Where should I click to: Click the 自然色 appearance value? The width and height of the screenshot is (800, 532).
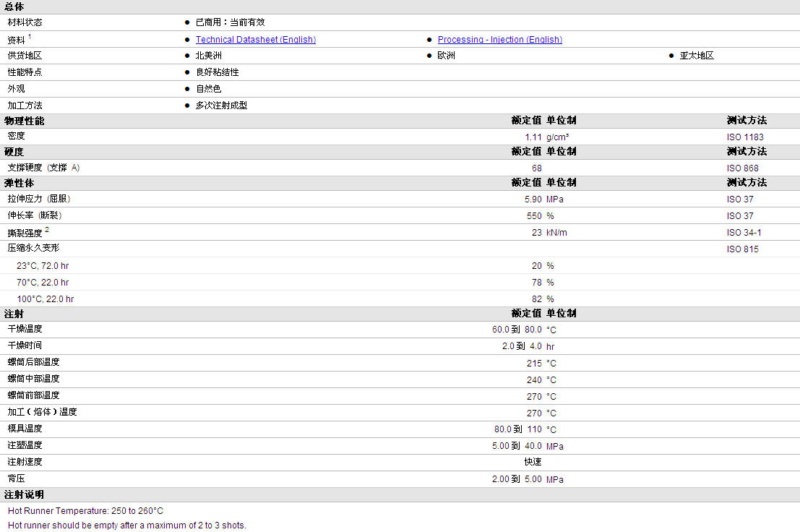point(209,89)
